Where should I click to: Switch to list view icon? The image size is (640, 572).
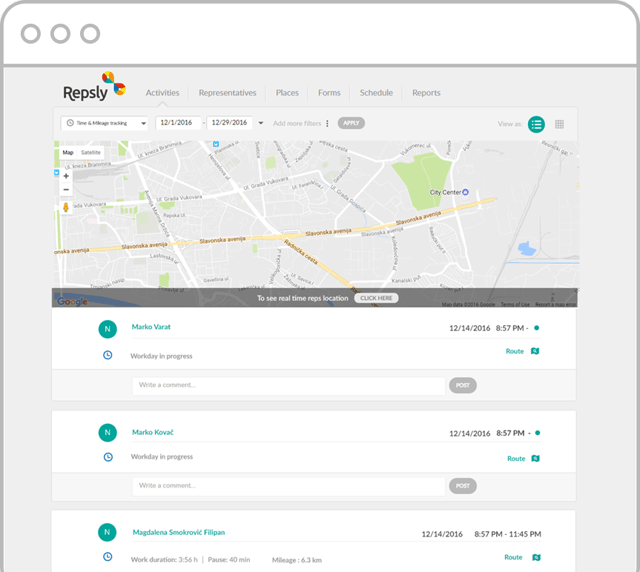[x=536, y=124]
